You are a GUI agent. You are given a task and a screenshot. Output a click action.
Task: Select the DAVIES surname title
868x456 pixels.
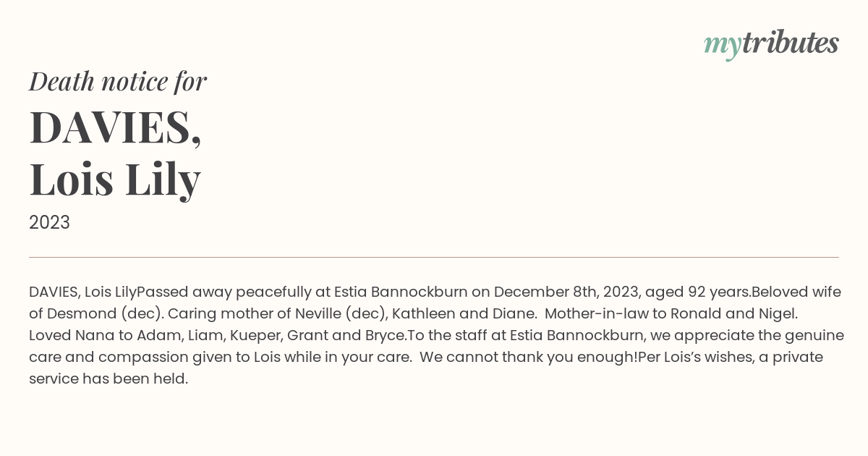coord(115,127)
